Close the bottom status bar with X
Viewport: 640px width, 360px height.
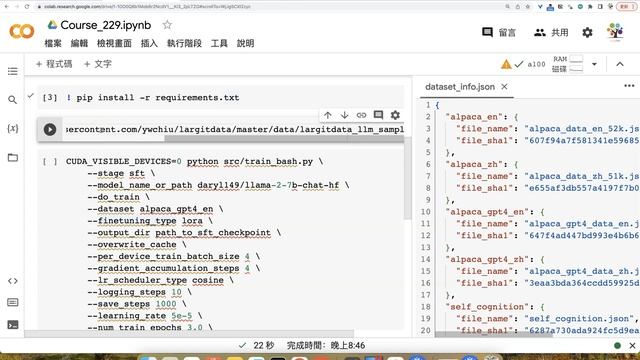point(632,346)
